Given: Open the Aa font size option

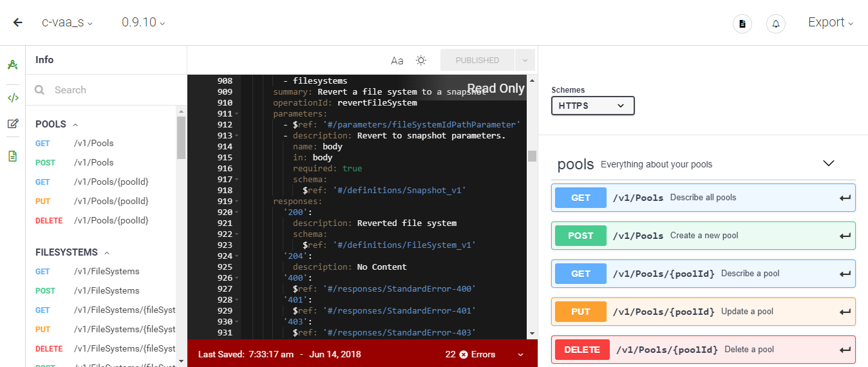Looking at the screenshot, I should coord(397,61).
